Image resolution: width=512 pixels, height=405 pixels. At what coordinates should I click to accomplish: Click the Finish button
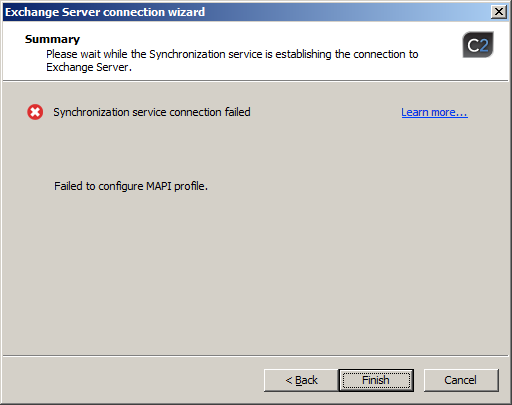[376, 380]
